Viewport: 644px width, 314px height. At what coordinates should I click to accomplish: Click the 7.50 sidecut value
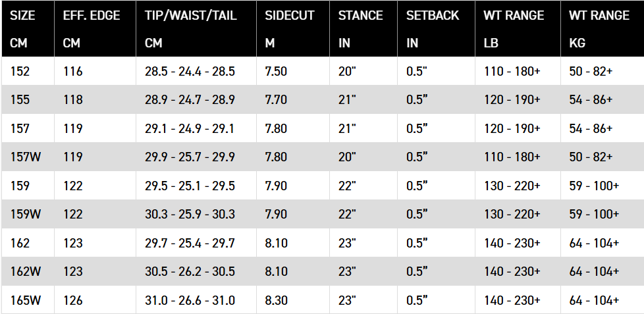point(276,72)
